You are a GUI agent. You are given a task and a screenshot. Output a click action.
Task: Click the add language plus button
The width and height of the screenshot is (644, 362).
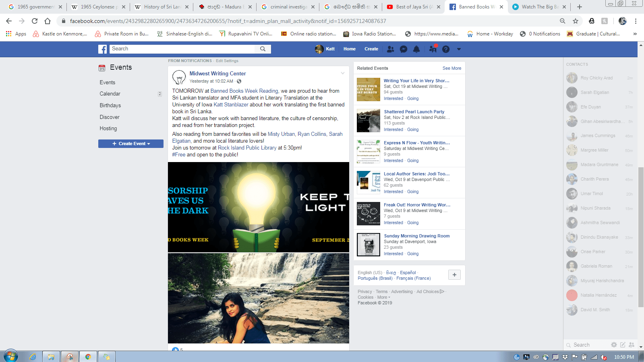[454, 275]
